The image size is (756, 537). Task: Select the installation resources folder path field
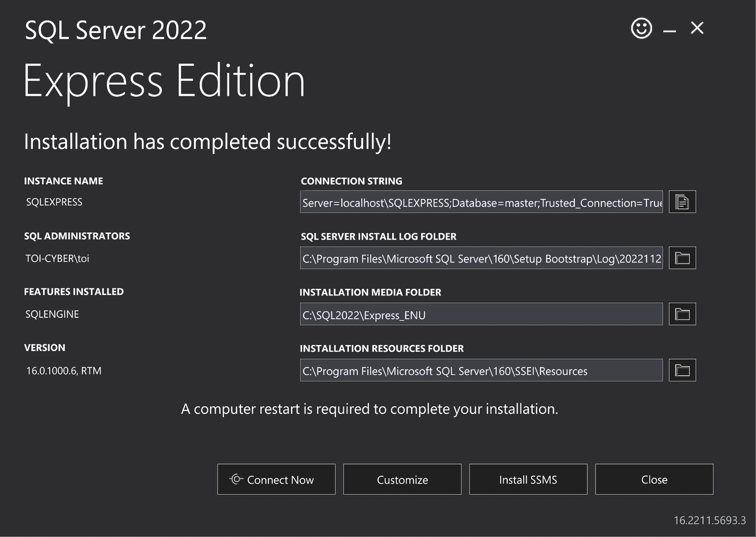(481, 370)
